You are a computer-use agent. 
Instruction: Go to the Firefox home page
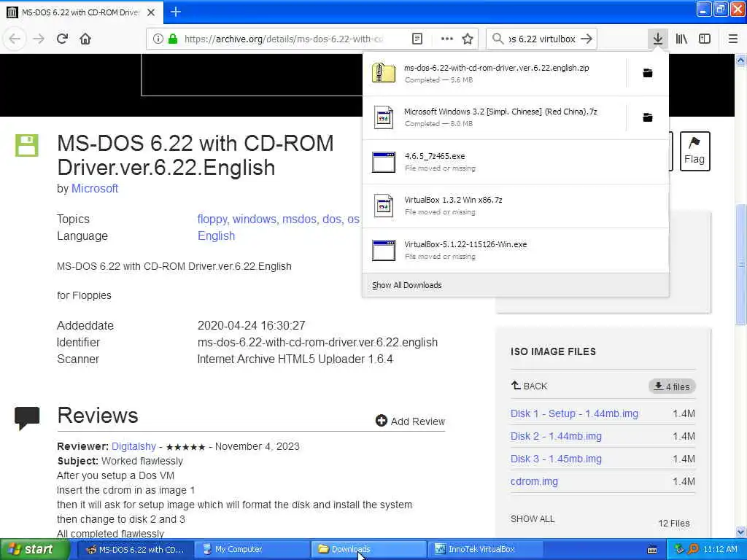coord(85,39)
